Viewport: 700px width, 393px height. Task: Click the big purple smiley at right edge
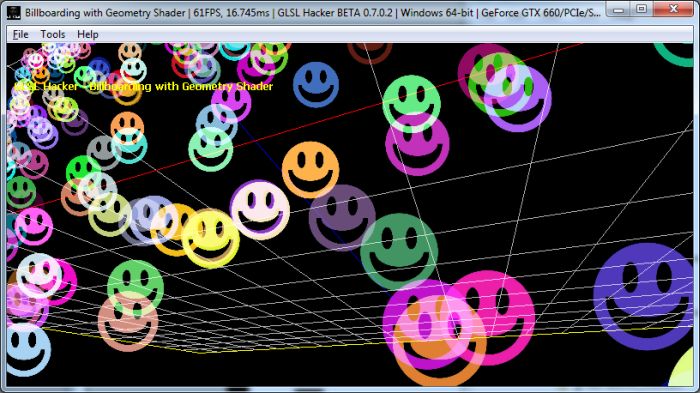[643, 296]
